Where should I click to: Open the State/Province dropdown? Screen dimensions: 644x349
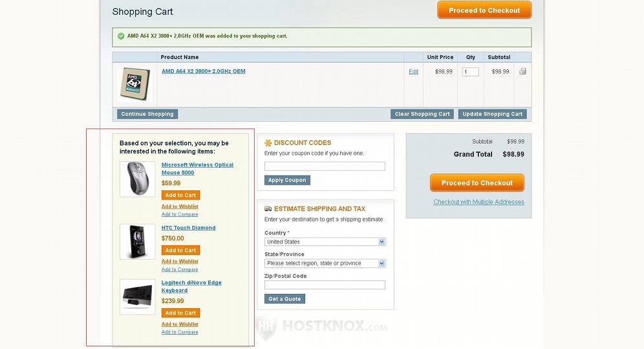(325, 264)
